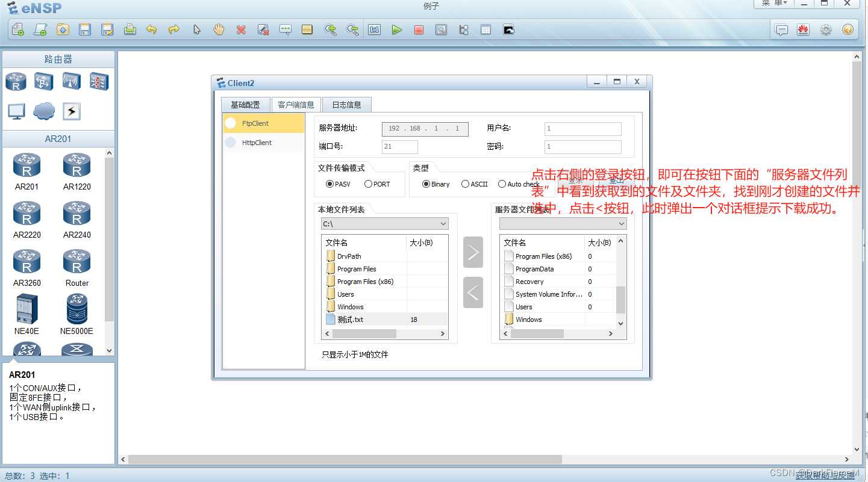Screen dimensions: 868x482
Task: Select the lightning connection category icon
Action: (72, 111)
